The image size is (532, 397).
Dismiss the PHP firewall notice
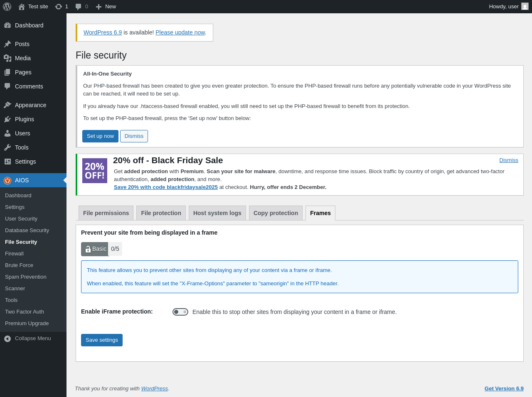tap(134, 136)
